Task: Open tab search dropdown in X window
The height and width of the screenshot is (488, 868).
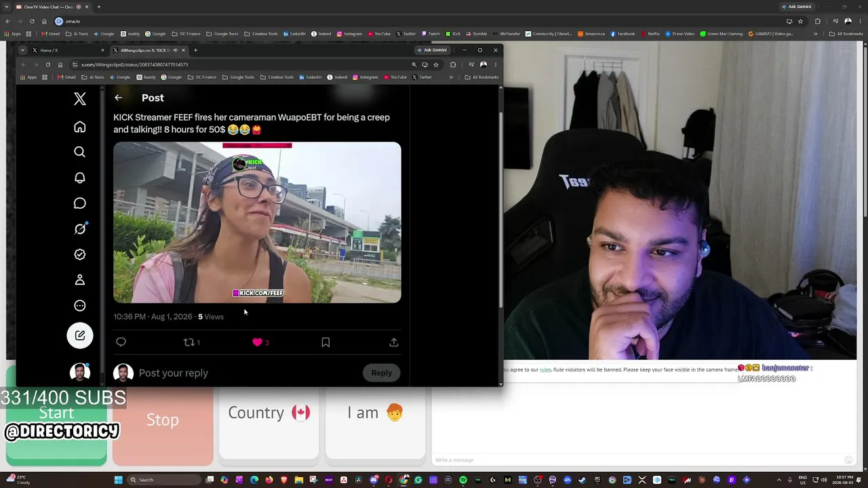Action: [22, 50]
